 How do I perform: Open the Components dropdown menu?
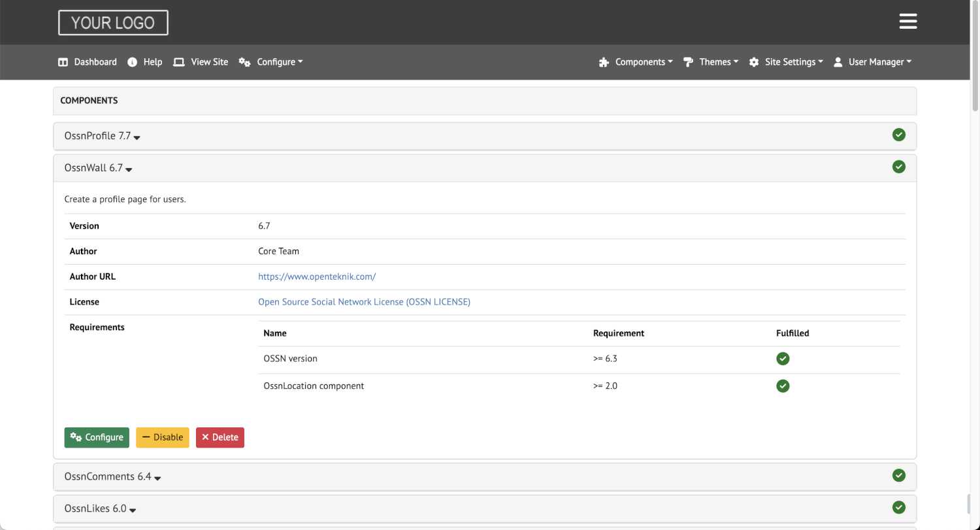tap(636, 62)
